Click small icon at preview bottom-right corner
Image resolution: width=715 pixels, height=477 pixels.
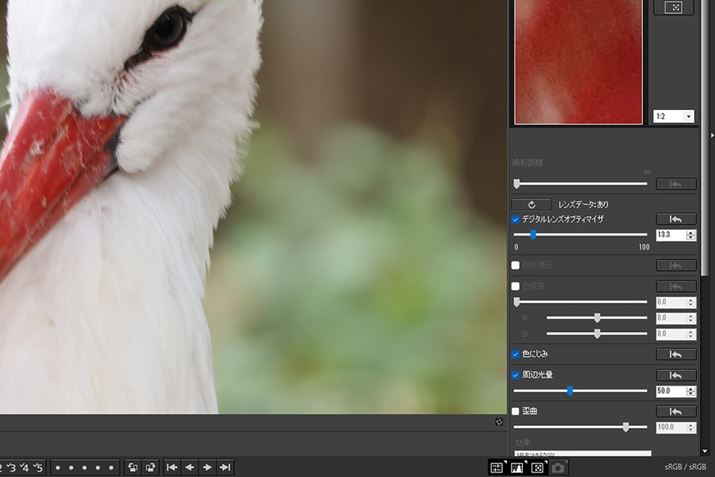point(499,422)
